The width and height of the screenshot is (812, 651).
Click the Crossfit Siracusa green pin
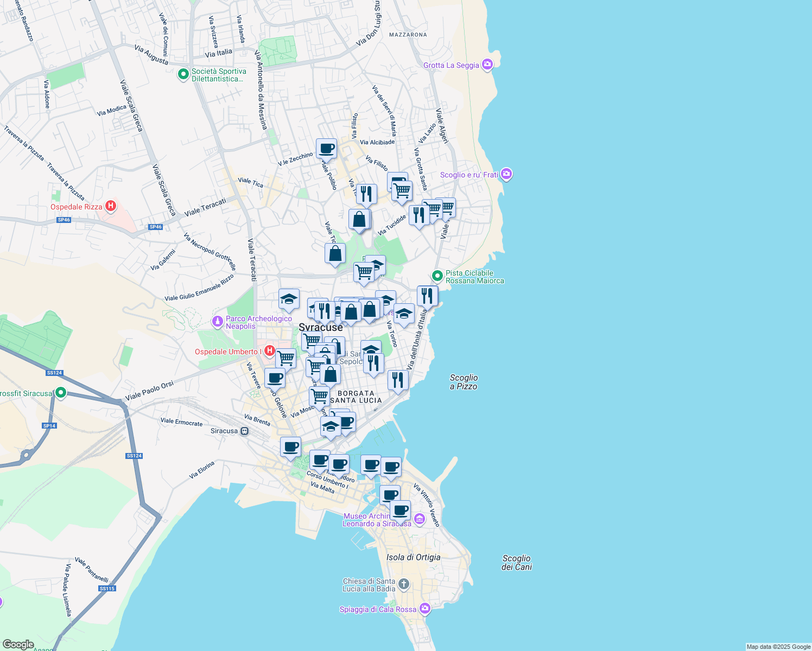(x=61, y=392)
